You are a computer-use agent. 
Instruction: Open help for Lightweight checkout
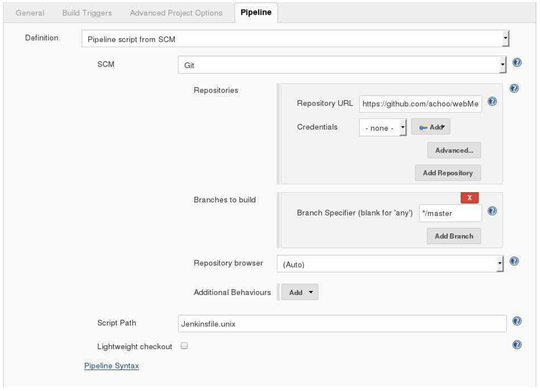pos(517,345)
